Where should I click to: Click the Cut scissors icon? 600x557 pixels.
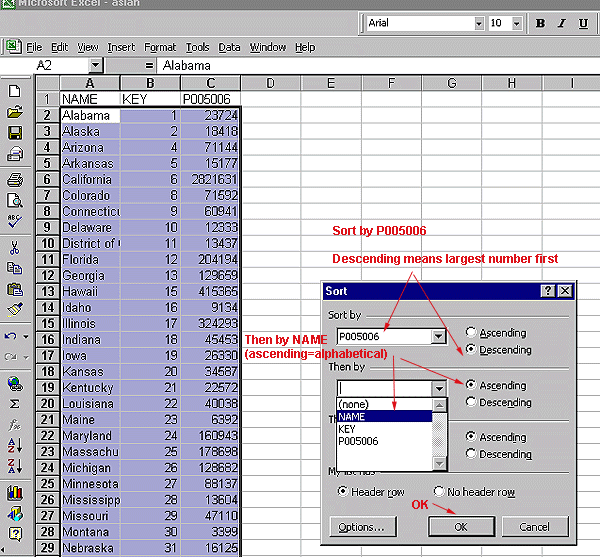click(14, 247)
